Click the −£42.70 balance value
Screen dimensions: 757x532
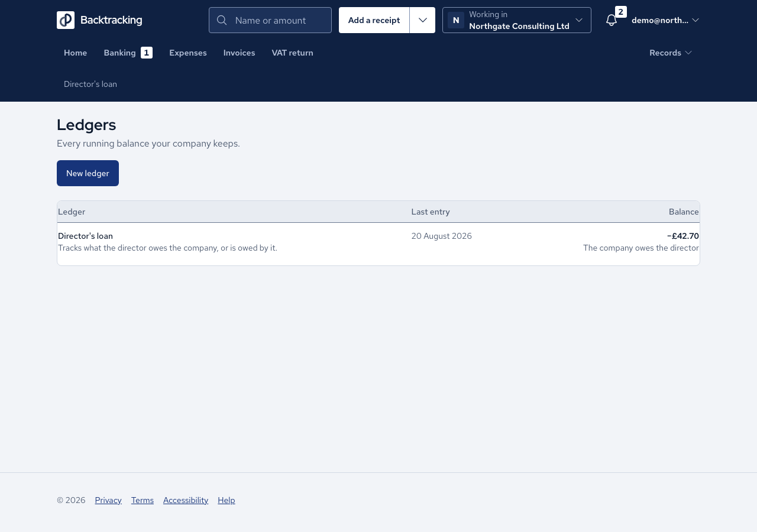pyautogui.click(x=683, y=236)
